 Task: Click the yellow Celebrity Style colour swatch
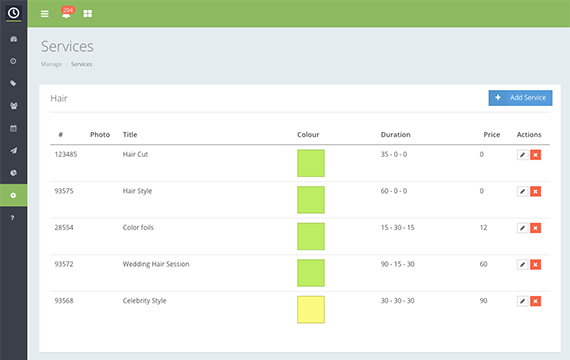coord(311,309)
